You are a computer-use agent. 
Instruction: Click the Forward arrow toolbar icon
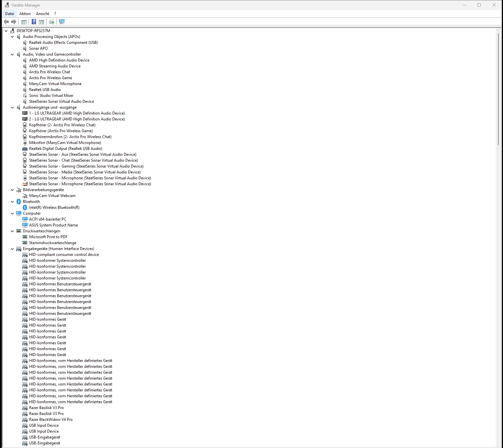pyautogui.click(x=14, y=22)
